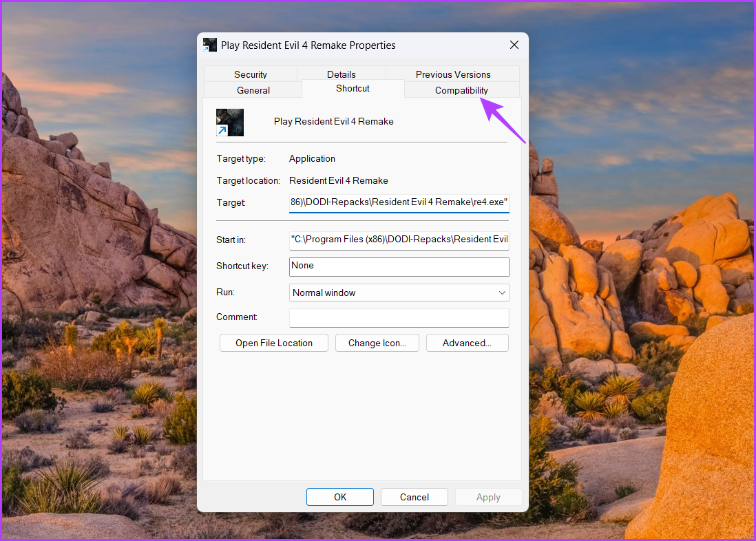Click the empty Comment field
756x541 pixels.
pyautogui.click(x=399, y=317)
